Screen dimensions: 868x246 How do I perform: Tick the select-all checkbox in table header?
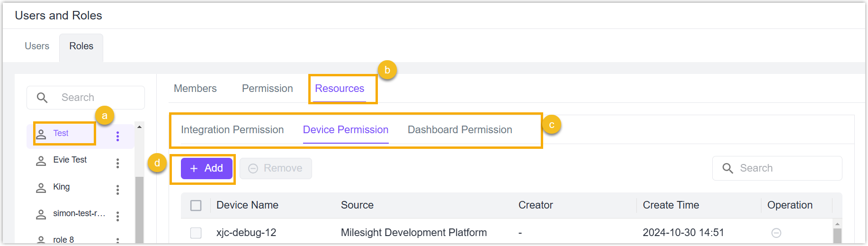[x=196, y=205]
